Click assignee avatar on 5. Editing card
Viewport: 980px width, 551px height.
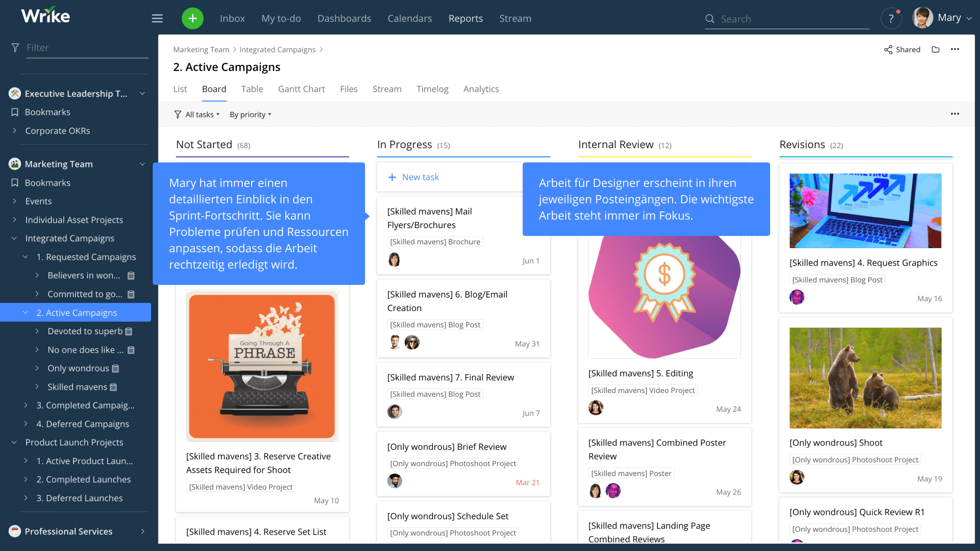596,408
